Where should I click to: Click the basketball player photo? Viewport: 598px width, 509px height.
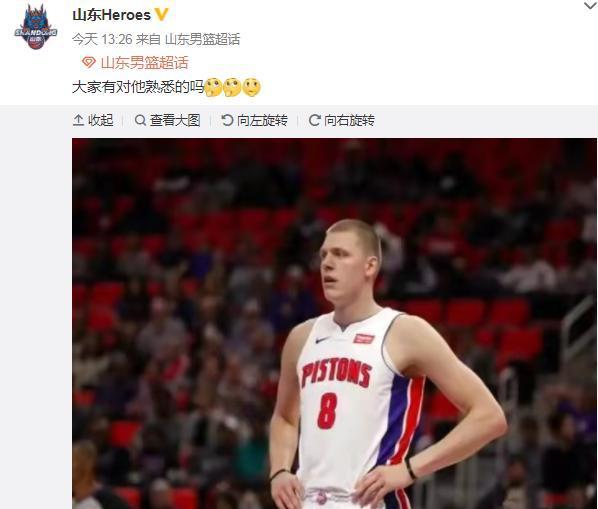334,324
